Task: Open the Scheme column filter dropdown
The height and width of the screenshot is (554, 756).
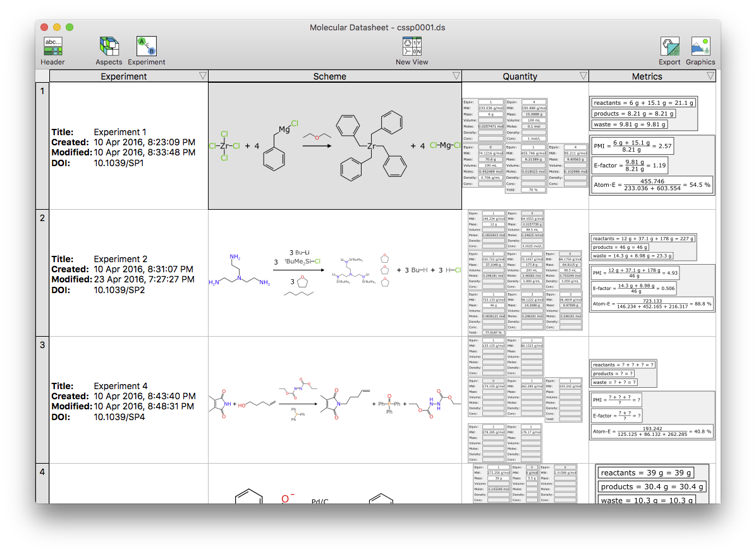Action: click(456, 75)
